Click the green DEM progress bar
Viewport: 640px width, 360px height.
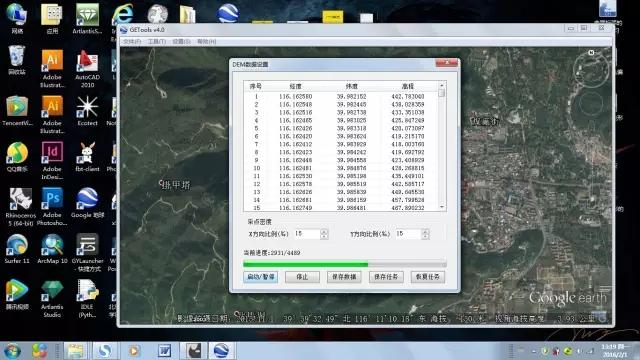coord(344,264)
